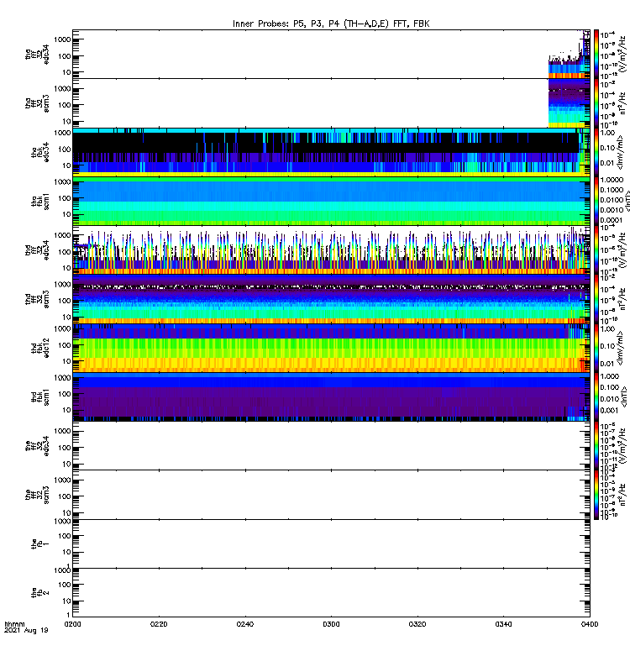Image resolution: width=630 pixels, height=672 pixels.
Task: Click inside the thd fff 32 edc34 spectrogram
Action: pos(331,249)
